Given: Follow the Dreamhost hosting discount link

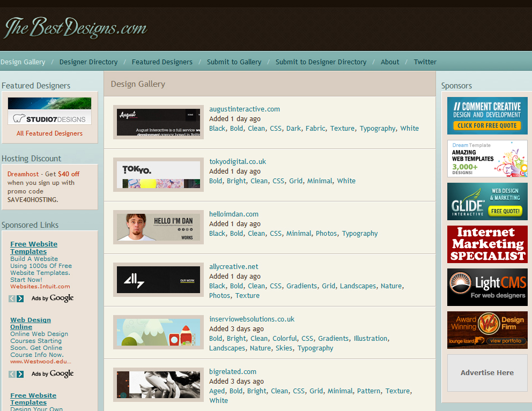Looking at the screenshot, I should pyautogui.click(x=23, y=174).
